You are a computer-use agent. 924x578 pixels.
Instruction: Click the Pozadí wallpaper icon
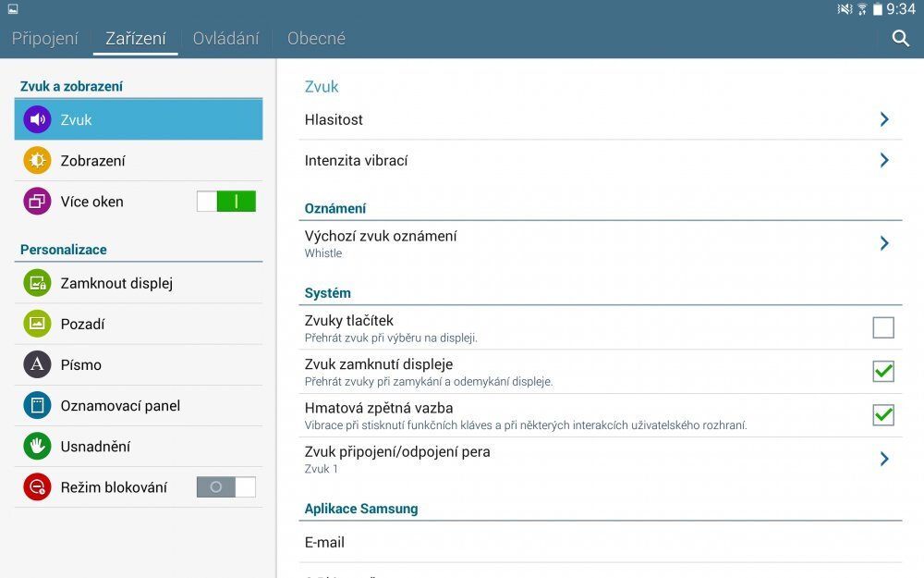pos(36,324)
